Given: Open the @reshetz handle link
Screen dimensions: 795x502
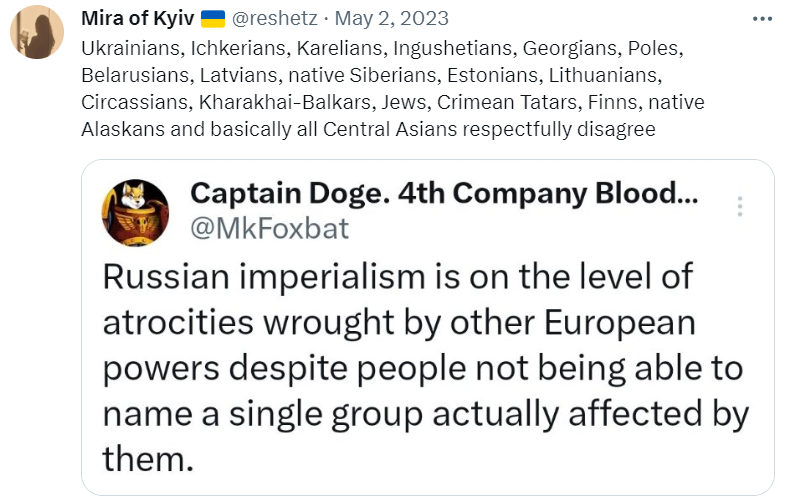Looking at the screenshot, I should tap(278, 19).
